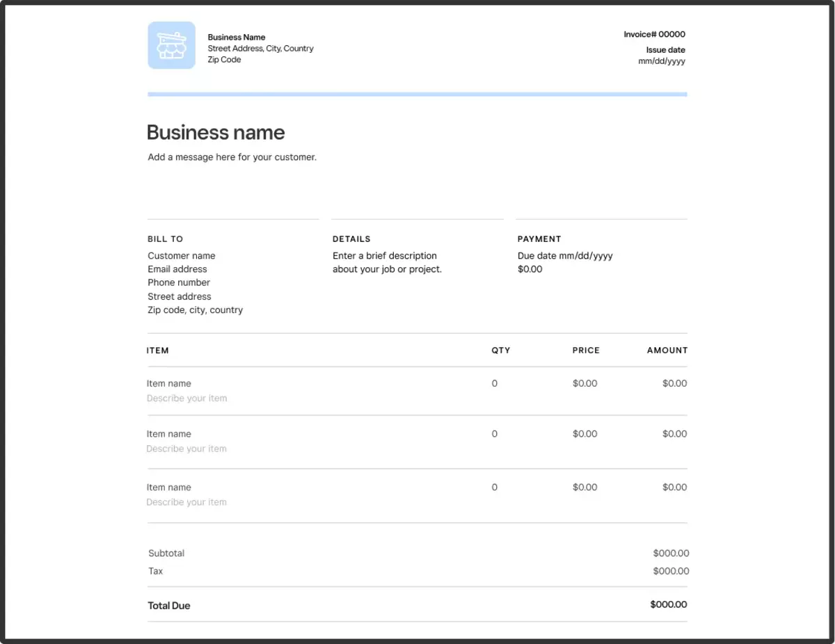Select the Subtotal amount $000.00
Image resolution: width=835 pixels, height=644 pixels.
coord(670,553)
